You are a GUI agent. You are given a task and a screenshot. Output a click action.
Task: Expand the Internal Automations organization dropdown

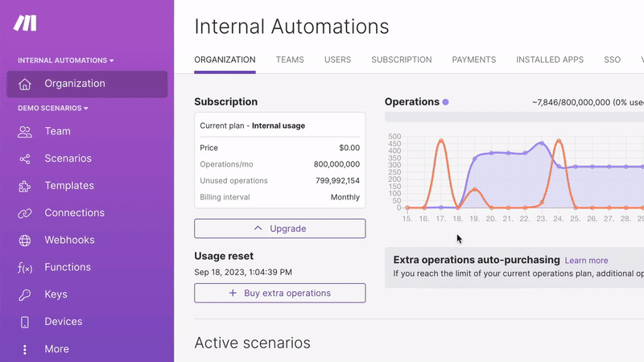66,60
